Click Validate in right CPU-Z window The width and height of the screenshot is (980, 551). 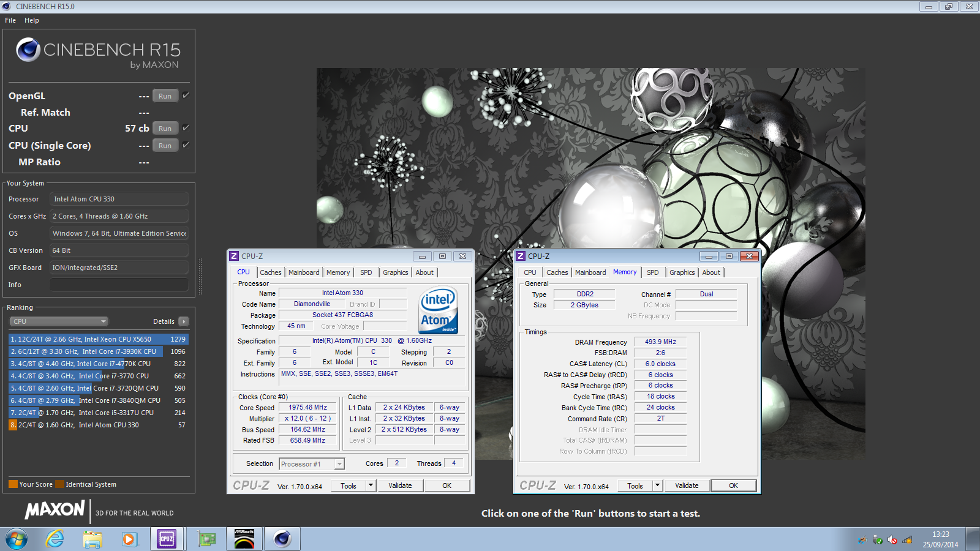tap(687, 485)
